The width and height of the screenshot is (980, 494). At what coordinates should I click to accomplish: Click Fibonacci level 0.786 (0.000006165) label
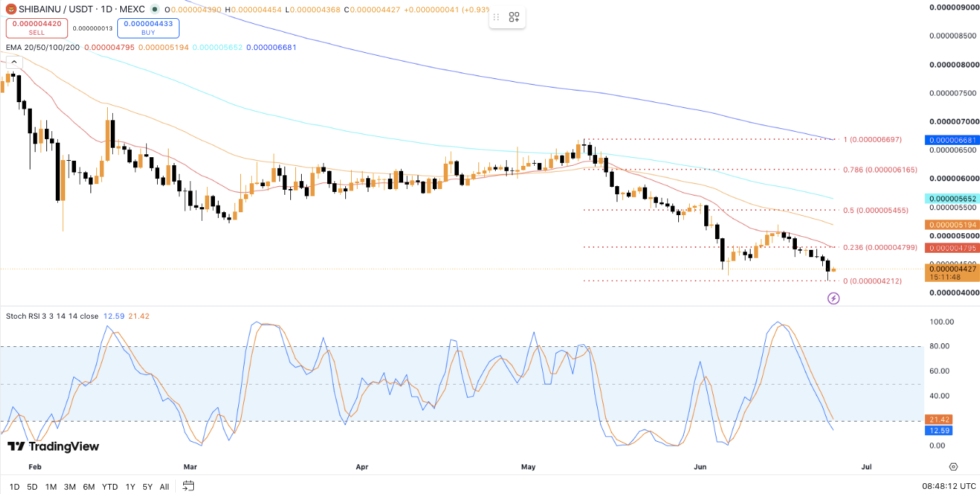(880, 169)
